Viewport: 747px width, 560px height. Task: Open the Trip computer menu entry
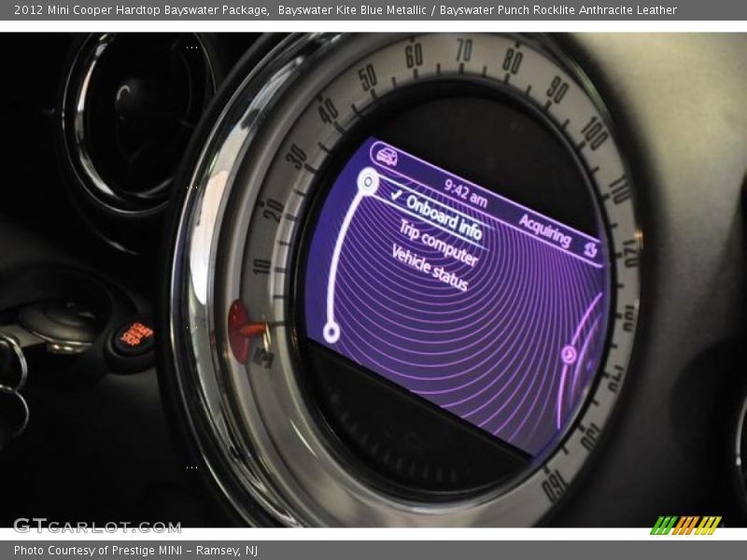(438, 243)
